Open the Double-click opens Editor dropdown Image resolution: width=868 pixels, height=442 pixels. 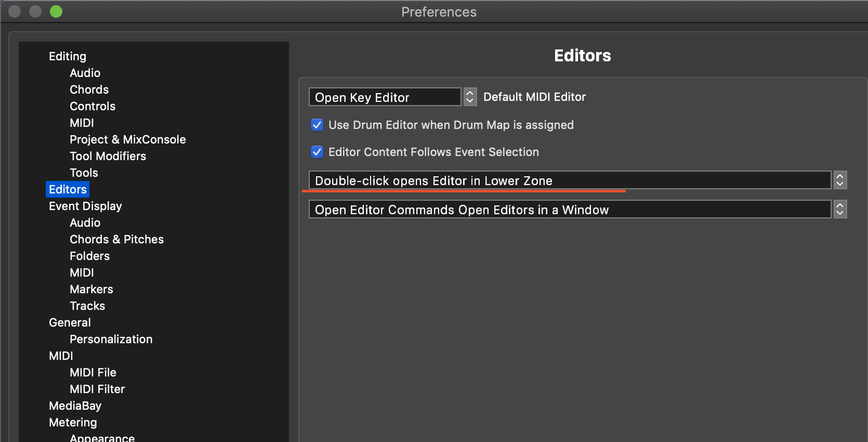click(x=569, y=180)
